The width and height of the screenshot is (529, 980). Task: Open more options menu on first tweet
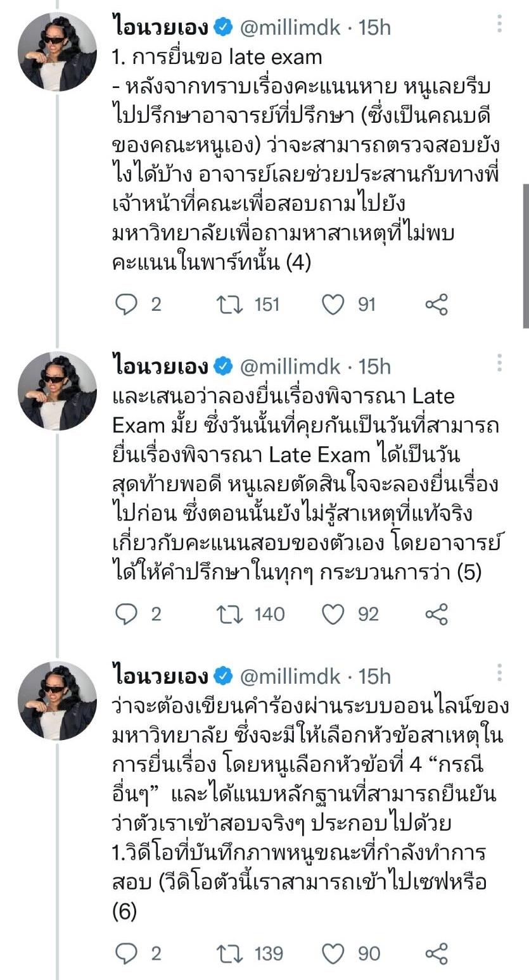(x=500, y=24)
